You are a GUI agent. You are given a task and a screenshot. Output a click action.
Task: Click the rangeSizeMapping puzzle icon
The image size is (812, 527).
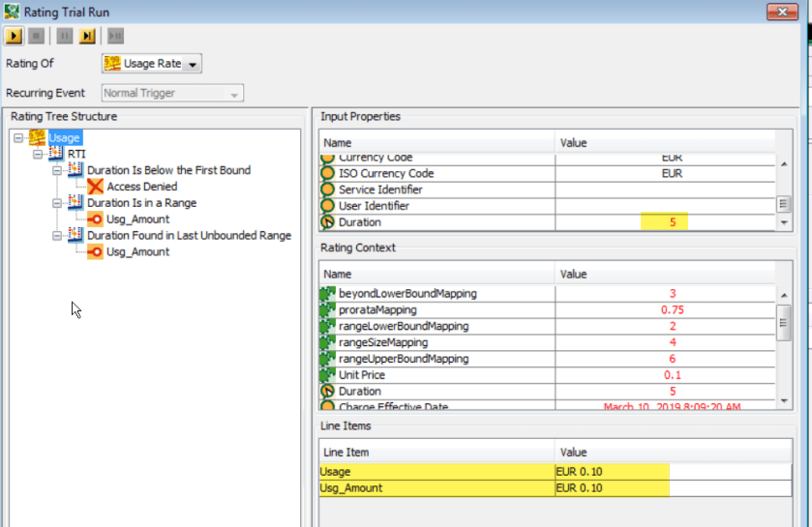pos(327,342)
